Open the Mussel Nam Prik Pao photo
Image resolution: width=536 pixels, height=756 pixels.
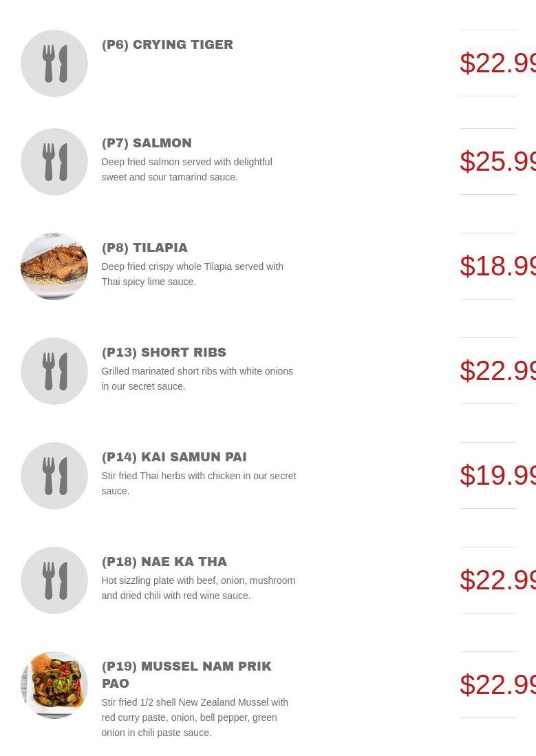(x=54, y=685)
